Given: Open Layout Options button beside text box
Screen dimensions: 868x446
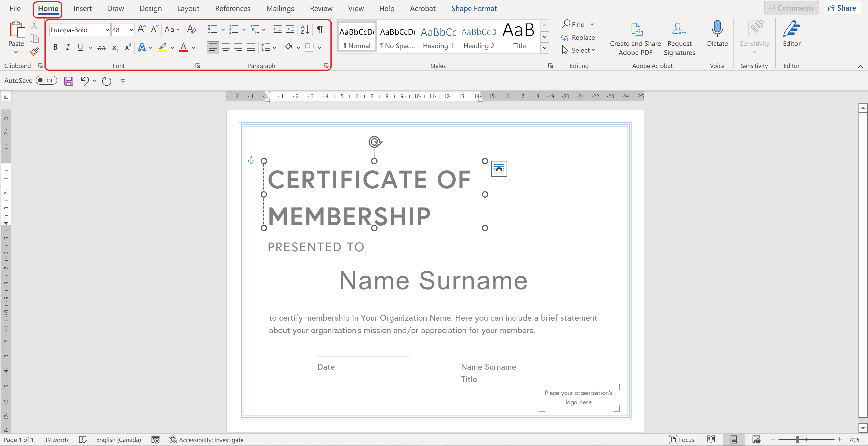Looking at the screenshot, I should tap(499, 169).
